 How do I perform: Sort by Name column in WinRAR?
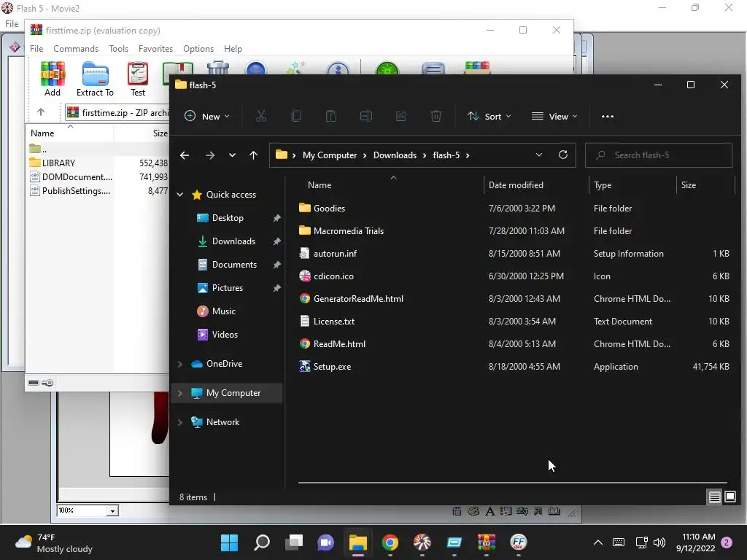[69, 133]
